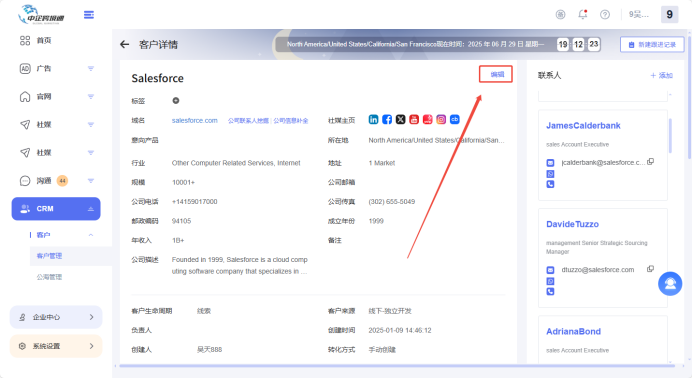Click the WhatsApp icon under JamesCalderbank
Image resolution: width=693 pixels, height=378 pixels.
[550, 174]
